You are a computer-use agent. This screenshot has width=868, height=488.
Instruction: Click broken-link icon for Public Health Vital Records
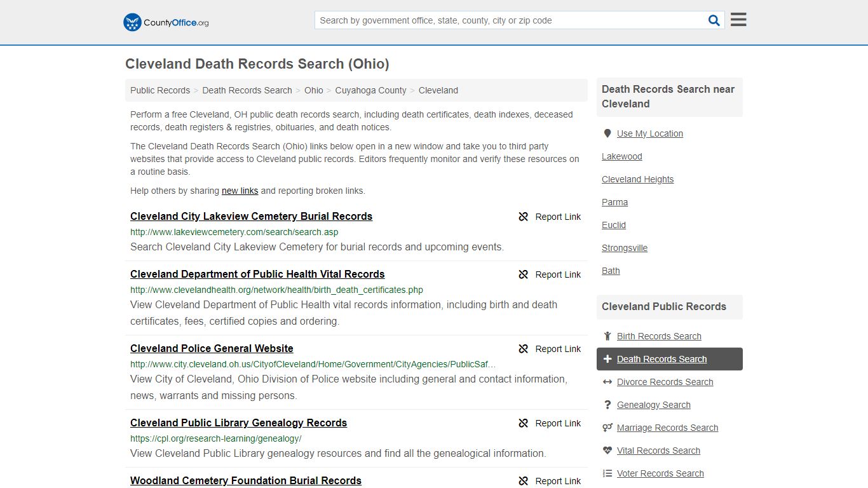click(x=524, y=274)
